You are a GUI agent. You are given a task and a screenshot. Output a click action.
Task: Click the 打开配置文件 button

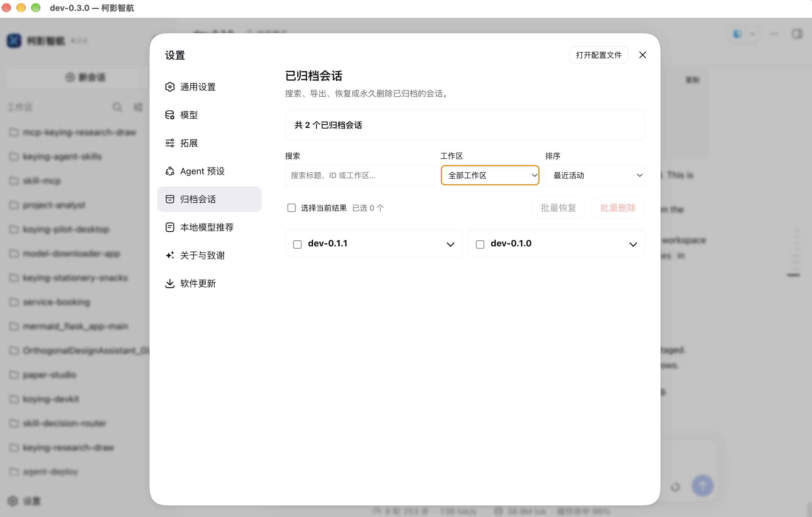tap(599, 55)
